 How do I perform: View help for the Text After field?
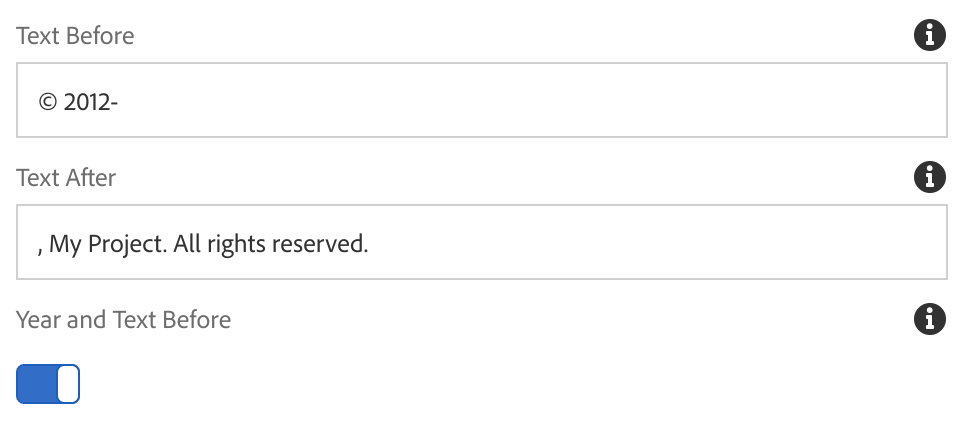[x=930, y=177]
